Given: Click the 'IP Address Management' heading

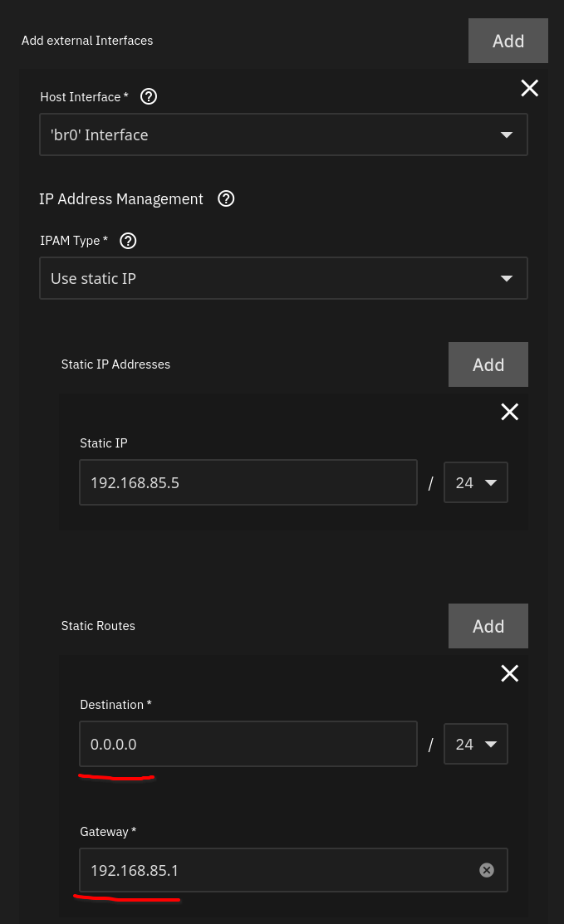Looking at the screenshot, I should [120, 199].
